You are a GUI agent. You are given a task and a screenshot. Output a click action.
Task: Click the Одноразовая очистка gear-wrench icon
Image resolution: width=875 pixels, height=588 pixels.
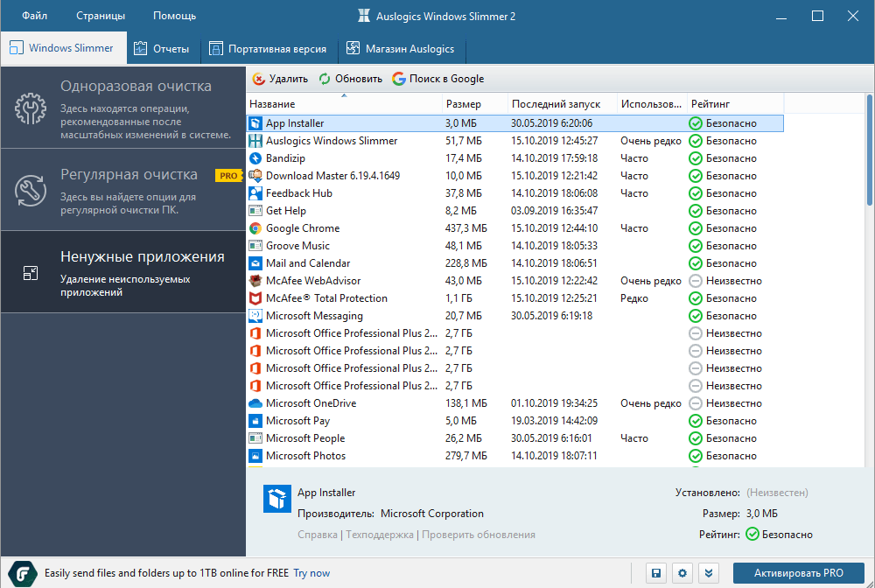pyautogui.click(x=30, y=108)
